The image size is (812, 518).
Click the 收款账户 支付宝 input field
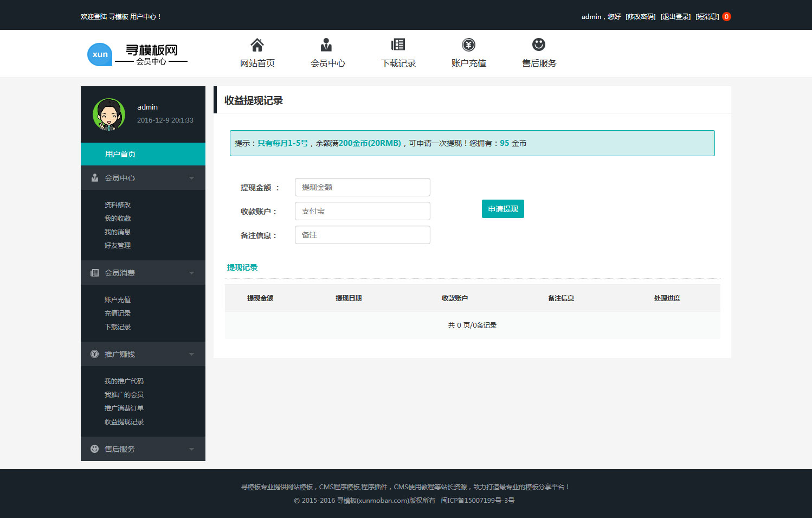click(x=362, y=211)
